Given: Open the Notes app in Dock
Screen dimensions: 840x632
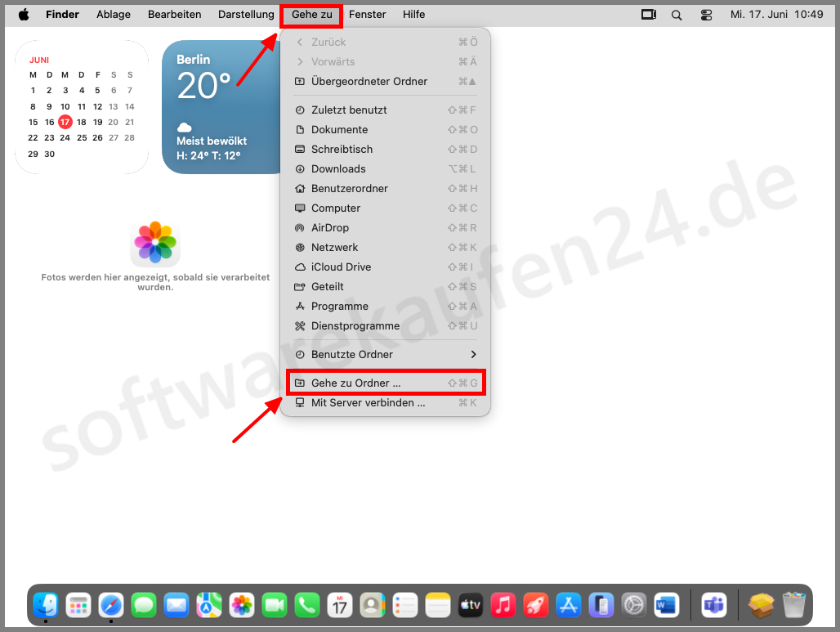Looking at the screenshot, I should [438, 605].
